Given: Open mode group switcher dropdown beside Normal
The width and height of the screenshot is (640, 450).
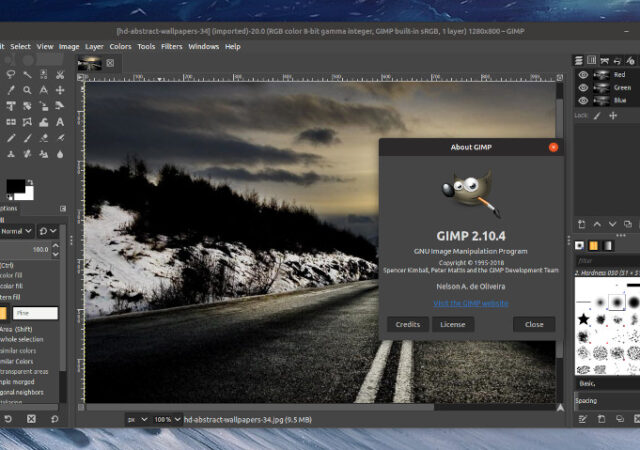Looking at the screenshot, I should tap(48, 231).
